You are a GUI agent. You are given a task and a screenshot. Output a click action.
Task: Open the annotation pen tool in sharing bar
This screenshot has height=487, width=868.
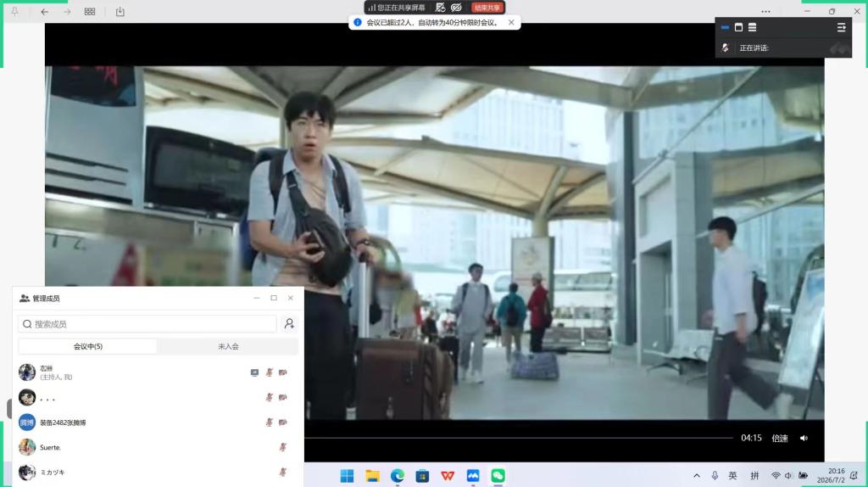pyautogui.click(x=440, y=8)
